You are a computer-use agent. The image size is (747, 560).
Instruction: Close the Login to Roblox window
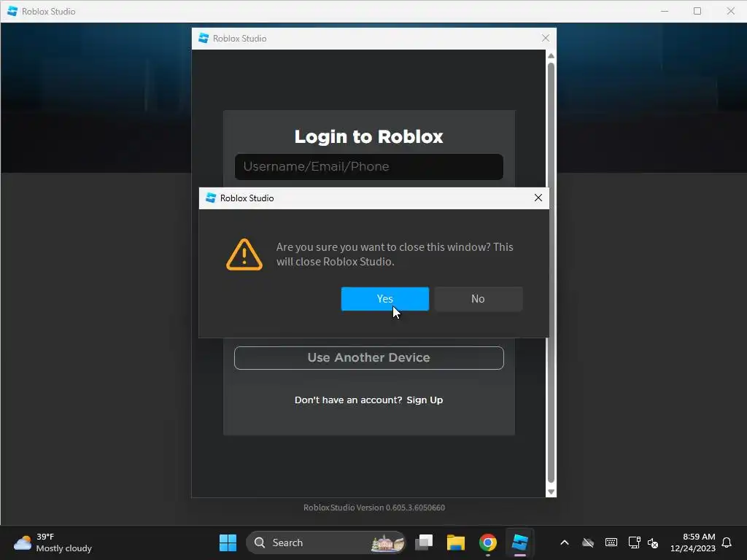pyautogui.click(x=546, y=38)
